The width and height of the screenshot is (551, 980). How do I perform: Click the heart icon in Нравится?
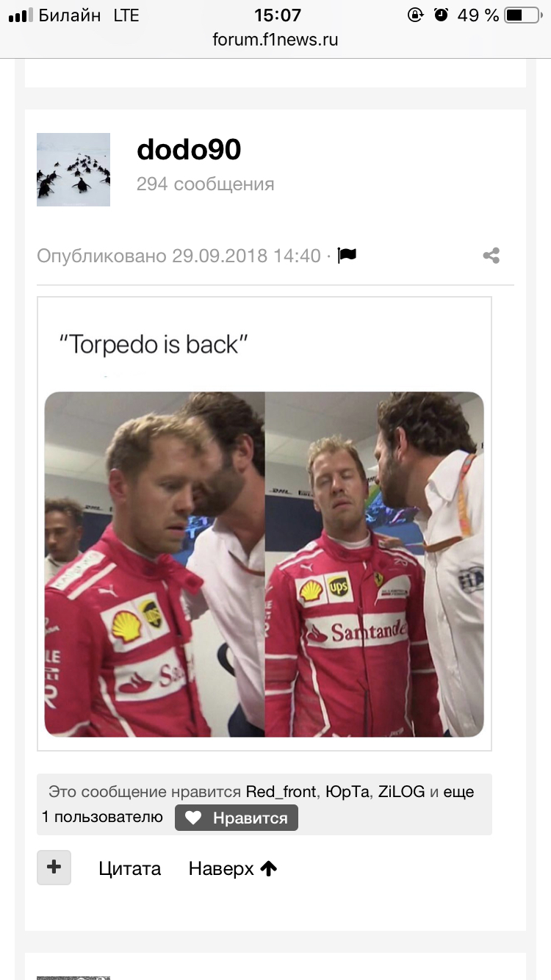coord(193,818)
